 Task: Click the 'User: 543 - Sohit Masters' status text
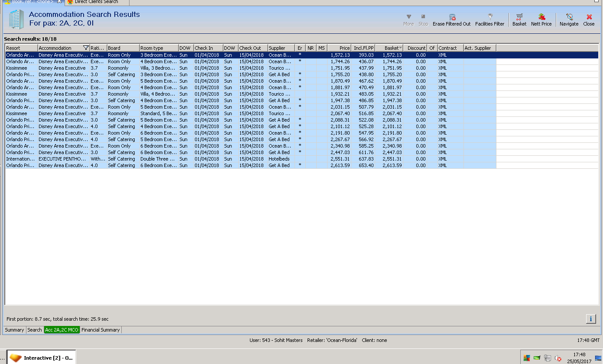[276, 340]
